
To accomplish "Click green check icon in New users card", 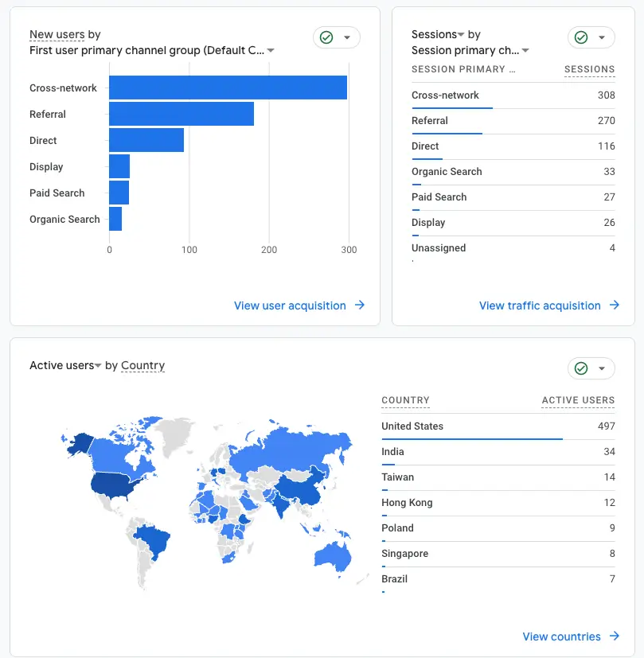I will click(x=326, y=37).
